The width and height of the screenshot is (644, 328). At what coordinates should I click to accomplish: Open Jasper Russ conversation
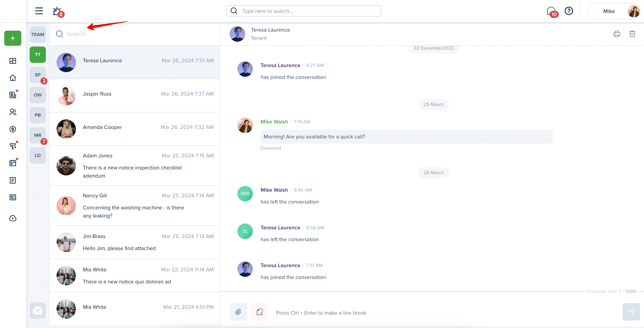point(135,96)
